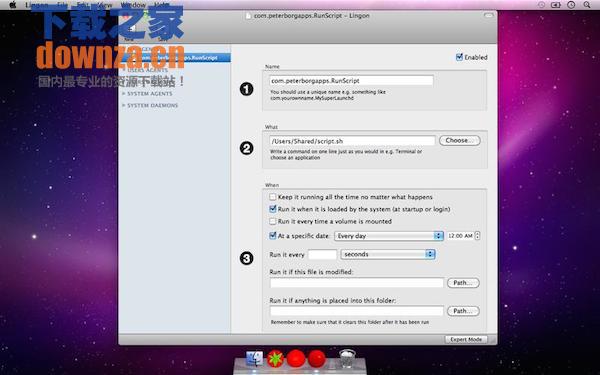Launch the green-star tomato icon in the Dock
The width and height of the screenshot is (600, 375).
coord(276,359)
